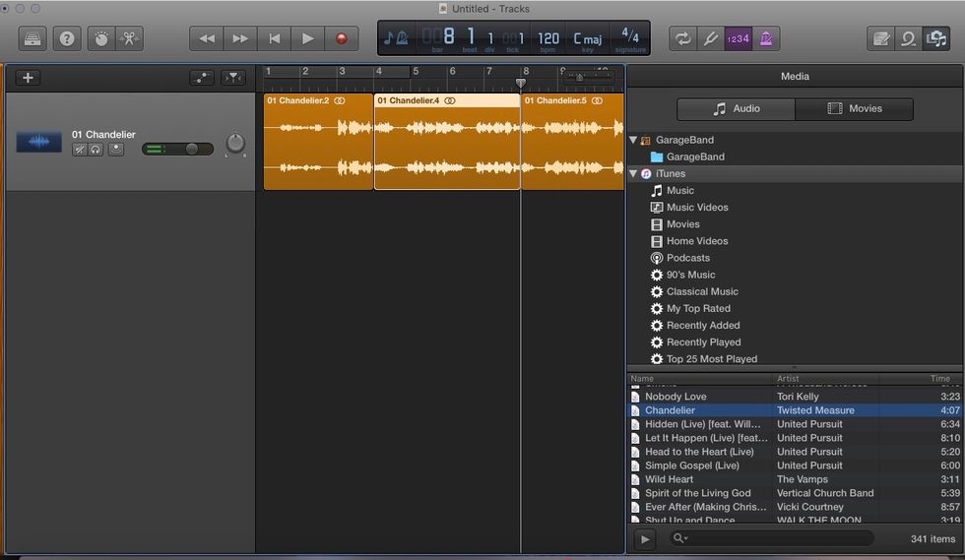Select the 01 Chandelier.5 audio region
The height and width of the screenshot is (560, 965).
tap(572, 142)
